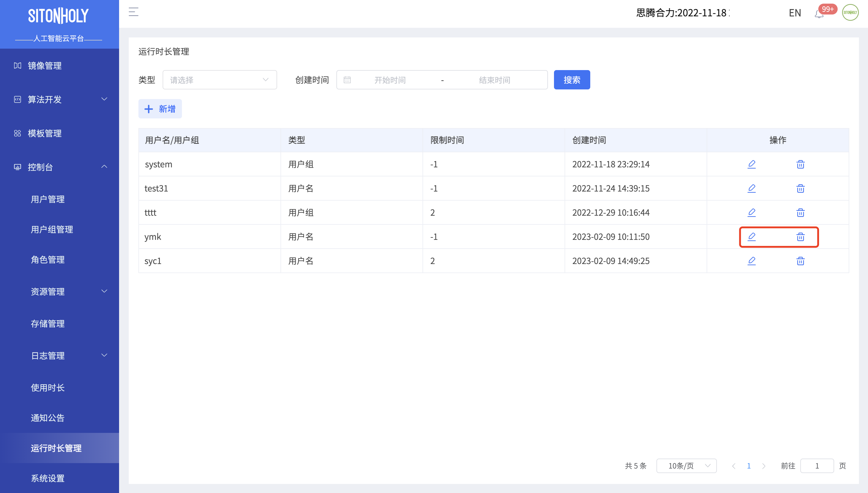The image size is (868, 493).
Task: Collapse the 控制台 submenu chevron
Action: point(104,166)
